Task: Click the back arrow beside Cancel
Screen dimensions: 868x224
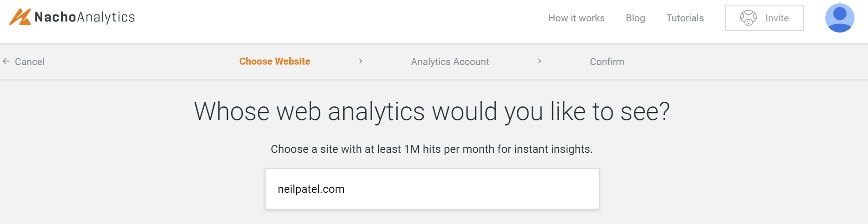Action: pyautogui.click(x=6, y=61)
